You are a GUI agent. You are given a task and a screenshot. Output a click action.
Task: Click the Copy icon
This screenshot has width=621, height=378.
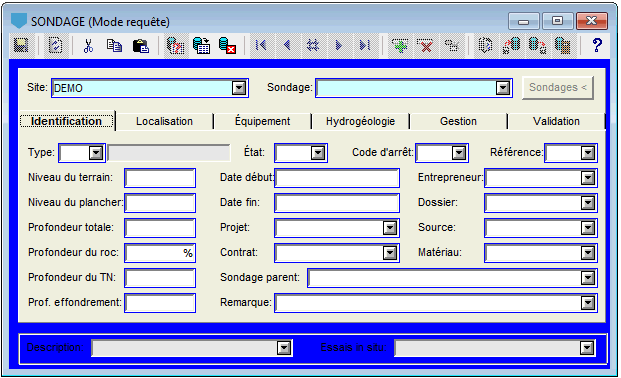pos(114,46)
